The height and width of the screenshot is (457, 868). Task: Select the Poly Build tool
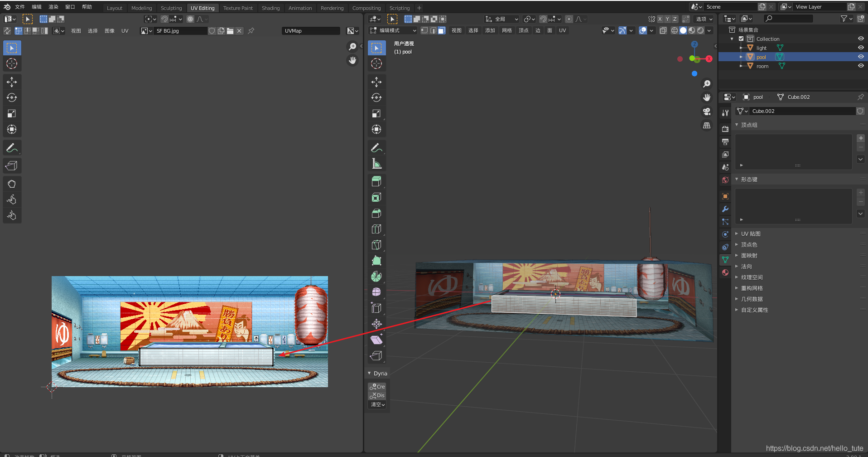point(376,261)
